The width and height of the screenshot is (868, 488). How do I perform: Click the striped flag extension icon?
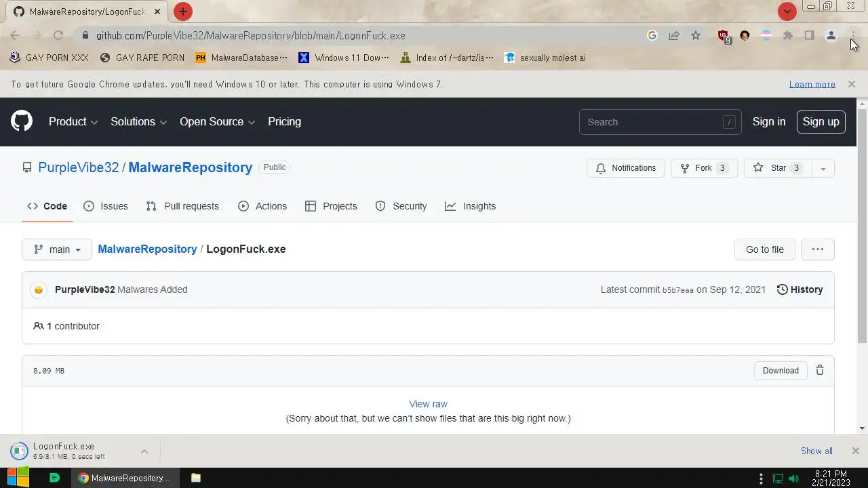point(766,36)
